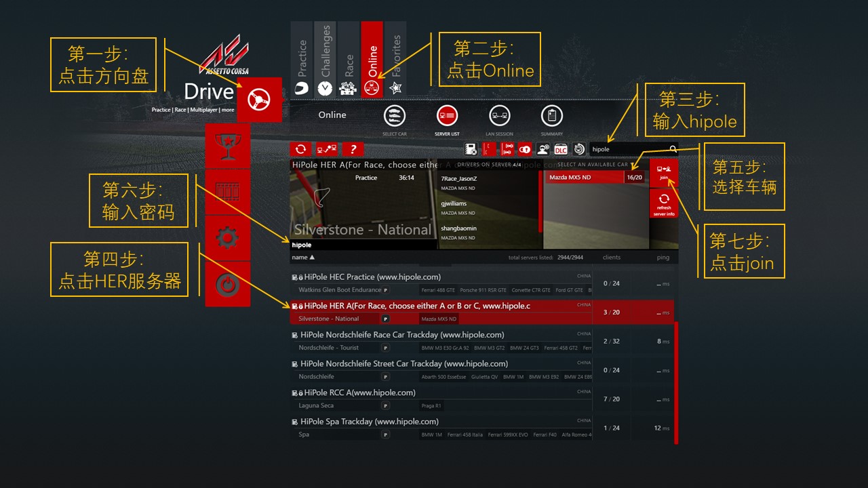Click refresh server info button
868x488 pixels.
pos(664,204)
